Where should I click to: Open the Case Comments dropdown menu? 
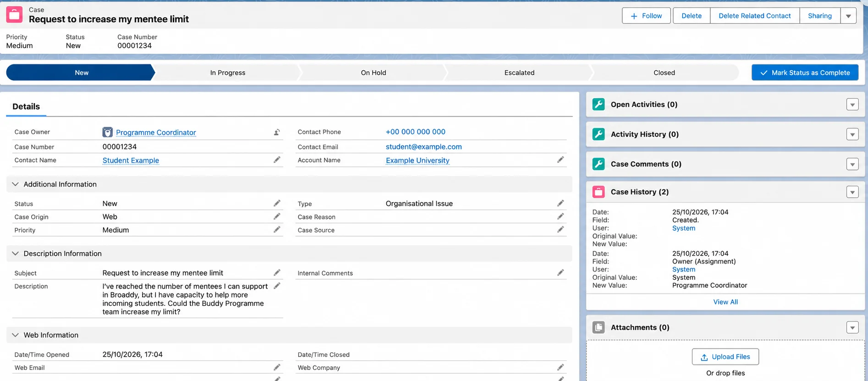(x=852, y=164)
